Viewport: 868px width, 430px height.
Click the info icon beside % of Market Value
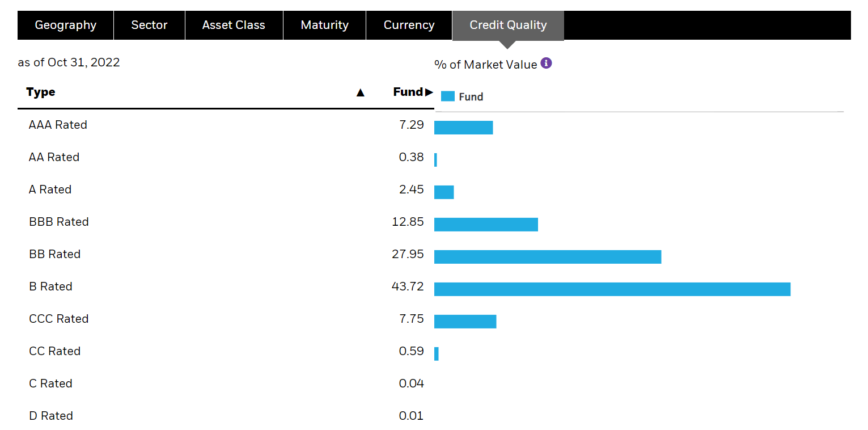click(x=546, y=64)
